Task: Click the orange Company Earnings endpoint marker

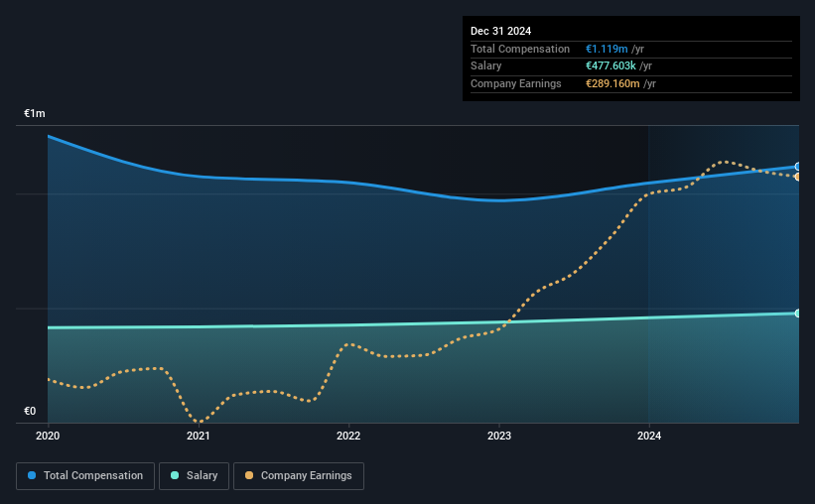Action: (797, 178)
